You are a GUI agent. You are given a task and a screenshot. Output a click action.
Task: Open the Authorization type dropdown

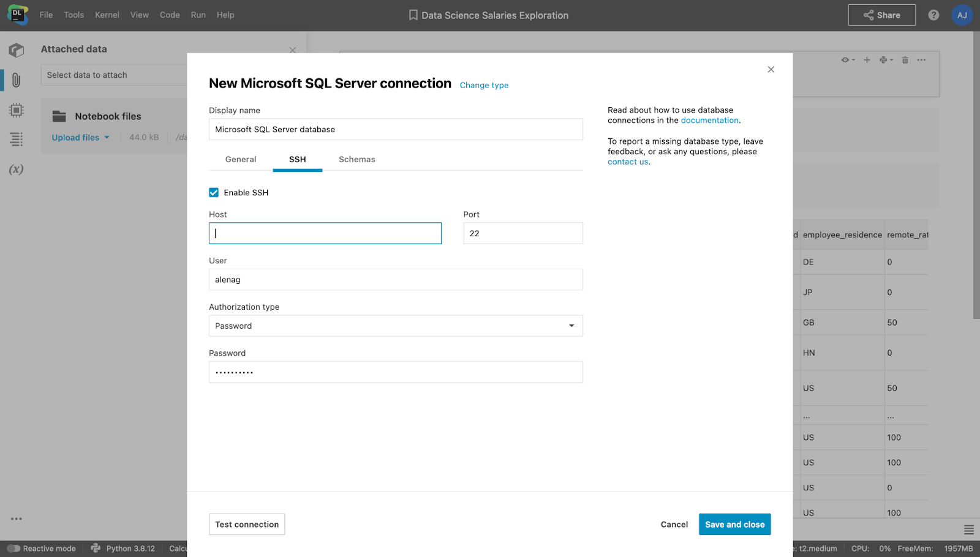coord(396,326)
